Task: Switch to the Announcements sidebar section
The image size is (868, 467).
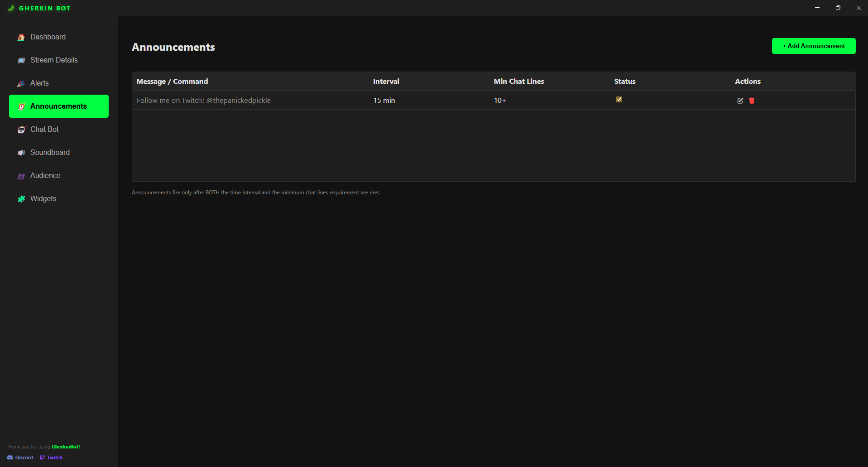Action: [58, 106]
